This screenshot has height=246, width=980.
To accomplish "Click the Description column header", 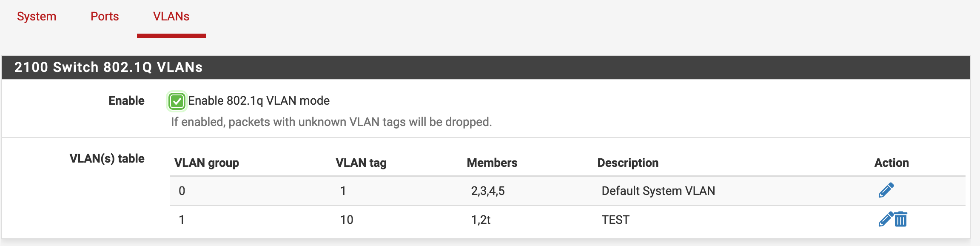I will click(x=628, y=163).
